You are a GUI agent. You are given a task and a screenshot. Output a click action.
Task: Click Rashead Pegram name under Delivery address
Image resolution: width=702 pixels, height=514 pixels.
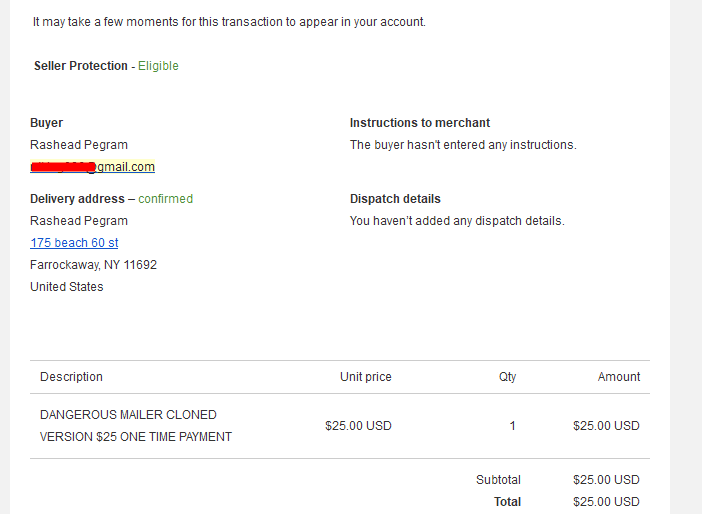[79, 221]
